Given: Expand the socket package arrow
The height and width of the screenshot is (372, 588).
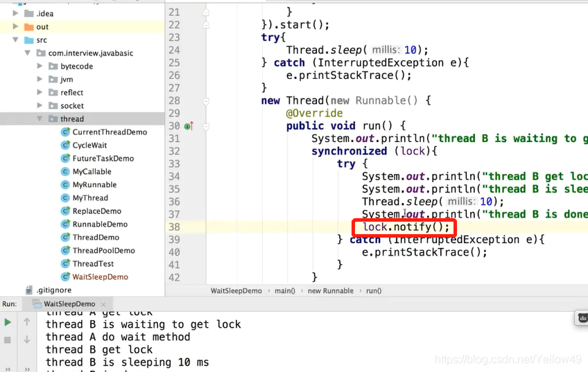Looking at the screenshot, I should pos(40,105).
